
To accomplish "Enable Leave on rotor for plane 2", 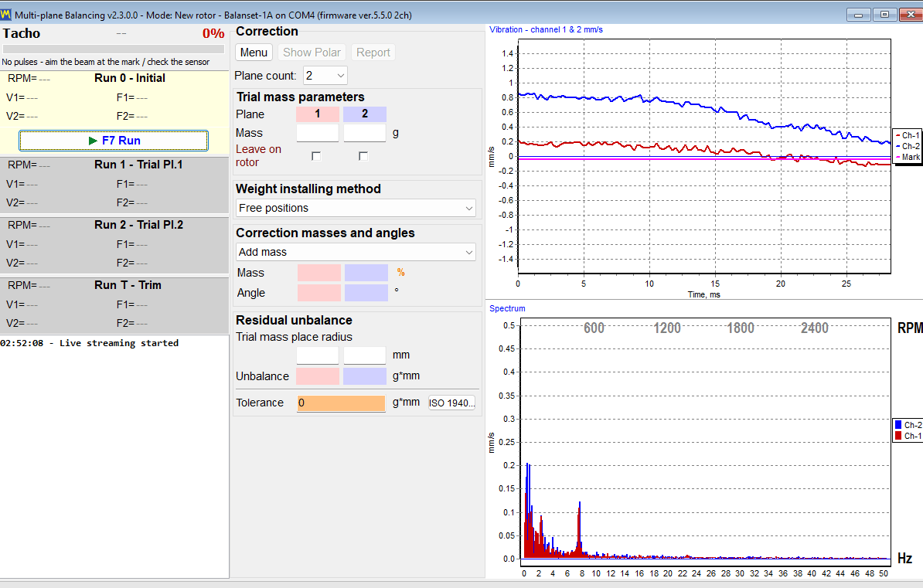I will (363, 156).
